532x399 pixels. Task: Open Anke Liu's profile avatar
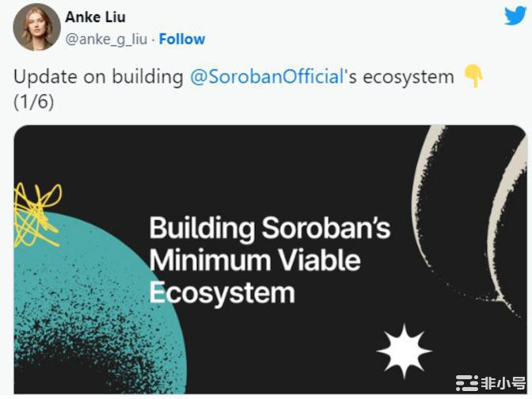(x=36, y=27)
